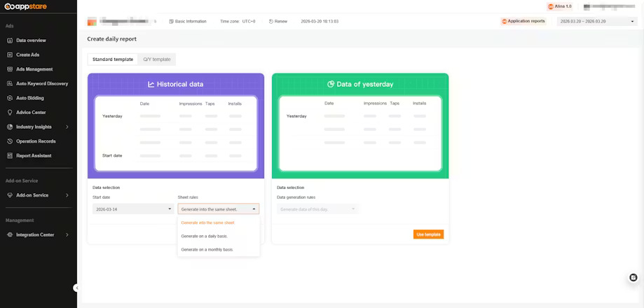This screenshot has width=644, height=308.
Task: Choose Generate on a monthly basis
Action: point(207,250)
